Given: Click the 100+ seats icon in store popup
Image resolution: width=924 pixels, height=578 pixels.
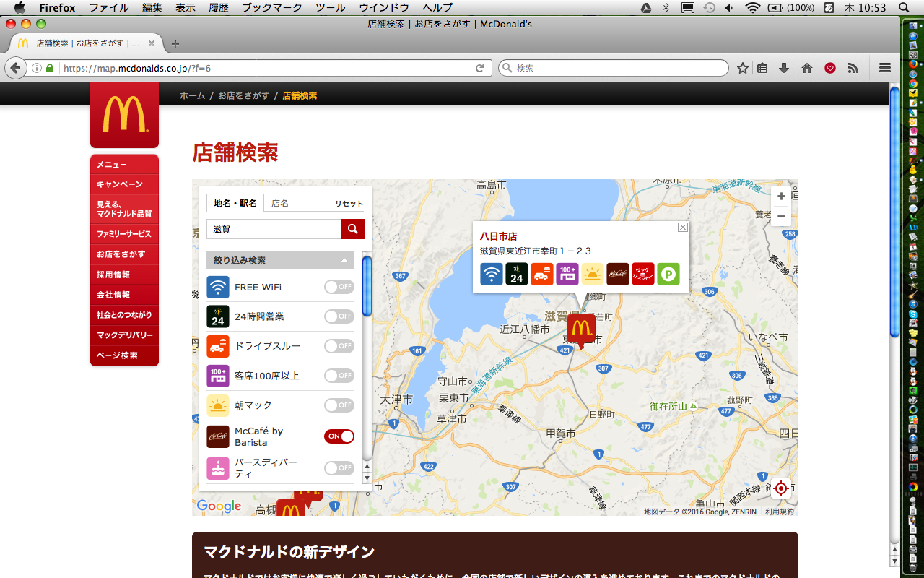Looking at the screenshot, I should point(567,274).
